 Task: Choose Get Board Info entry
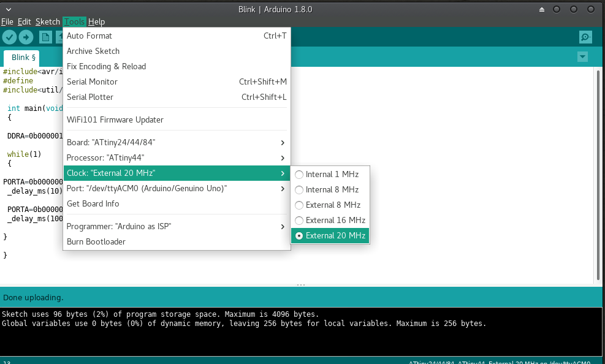tap(177, 203)
